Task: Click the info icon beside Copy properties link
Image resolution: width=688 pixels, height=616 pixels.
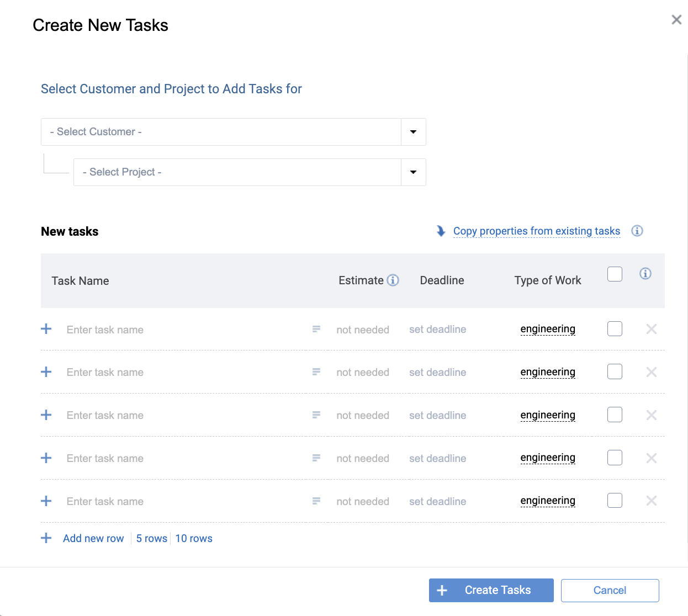Action: coord(637,231)
